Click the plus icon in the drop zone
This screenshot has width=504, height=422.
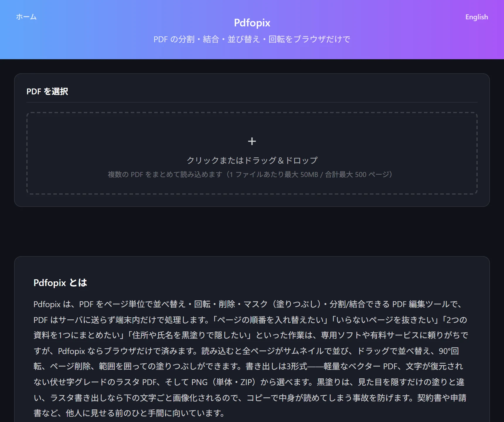click(252, 141)
